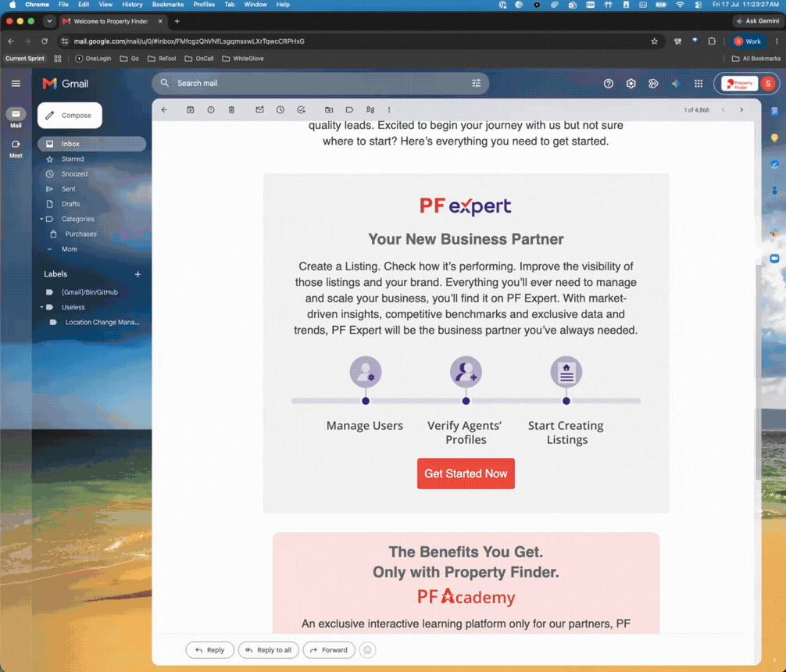786x672 pixels.
Task: Open the OneLogin bookmark
Action: click(93, 59)
